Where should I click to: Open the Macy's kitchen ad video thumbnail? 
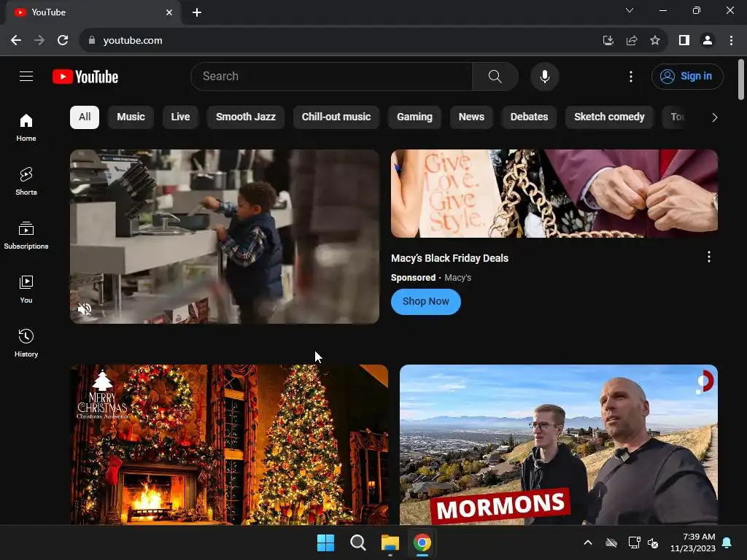(225, 237)
